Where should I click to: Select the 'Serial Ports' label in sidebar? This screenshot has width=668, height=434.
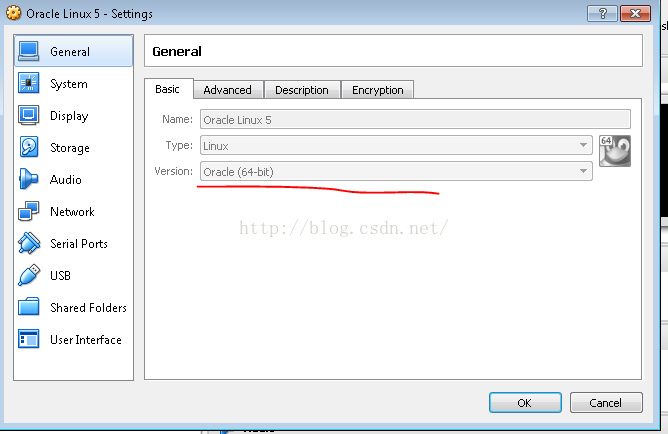click(79, 244)
